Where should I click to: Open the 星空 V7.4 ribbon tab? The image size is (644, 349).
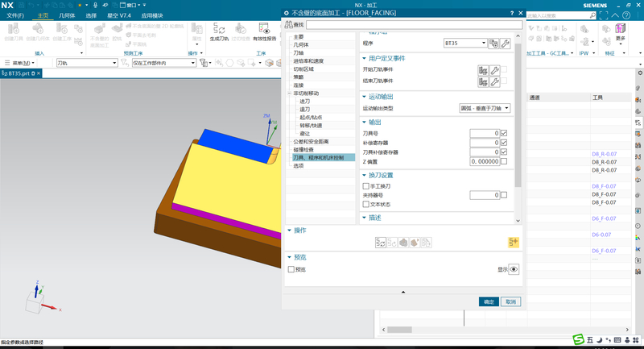119,15
